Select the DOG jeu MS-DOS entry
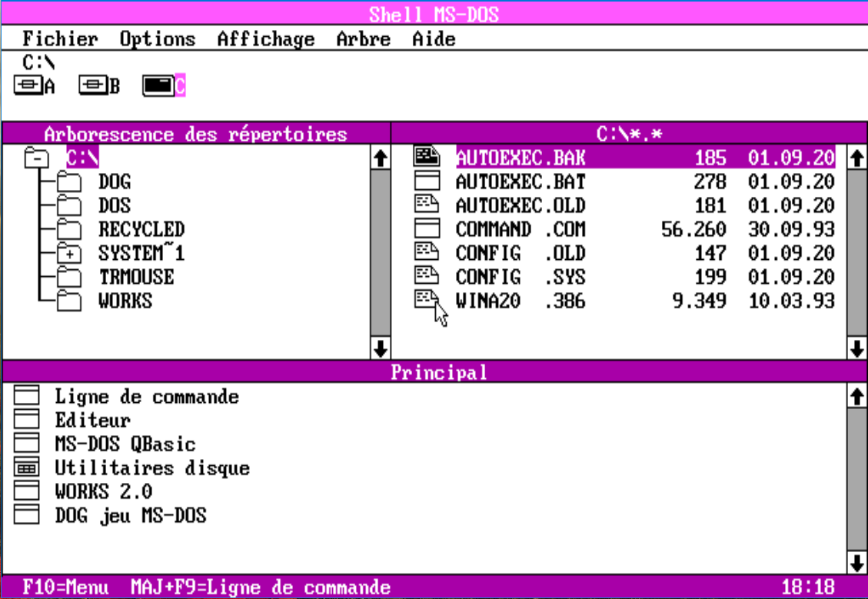This screenshot has height=599, width=868. pos(131,515)
